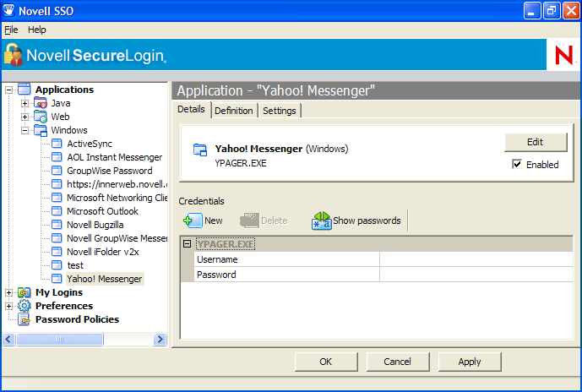Click the Web folder icon

41,117
